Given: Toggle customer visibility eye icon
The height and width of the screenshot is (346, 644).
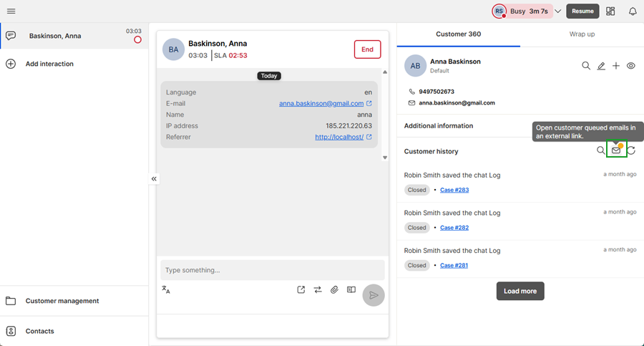Looking at the screenshot, I should (631, 66).
